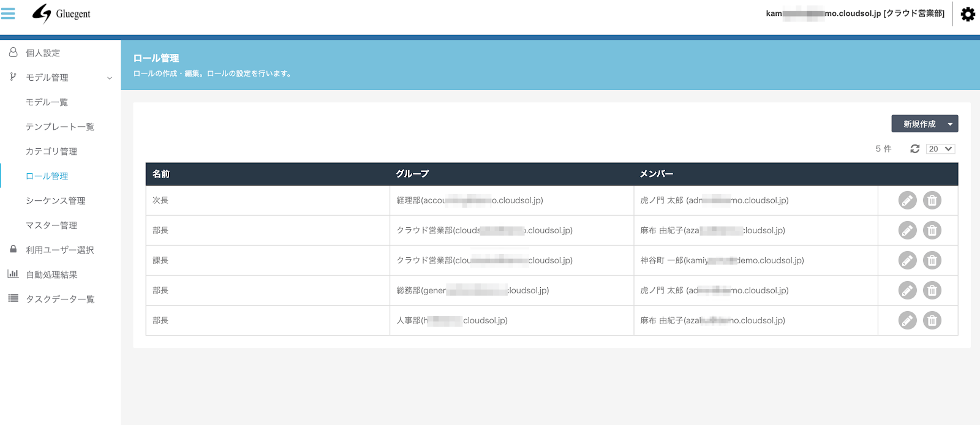Click the person icon beside 個人設定
Screen dimensions: 980x425
coord(13,52)
